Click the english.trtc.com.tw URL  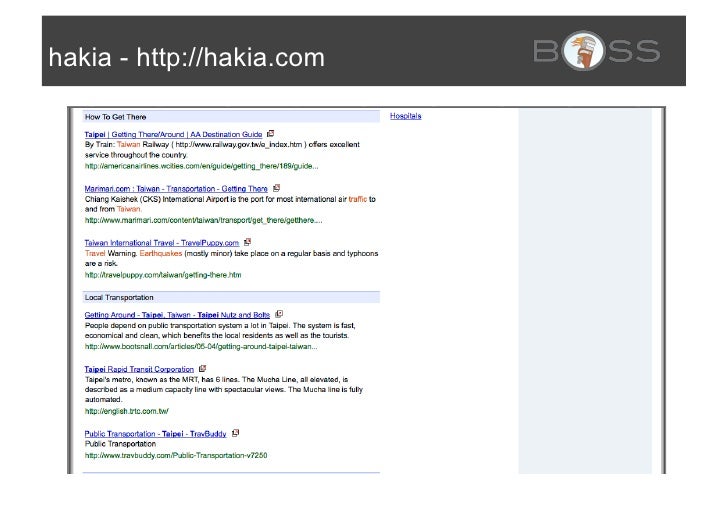[127, 411]
